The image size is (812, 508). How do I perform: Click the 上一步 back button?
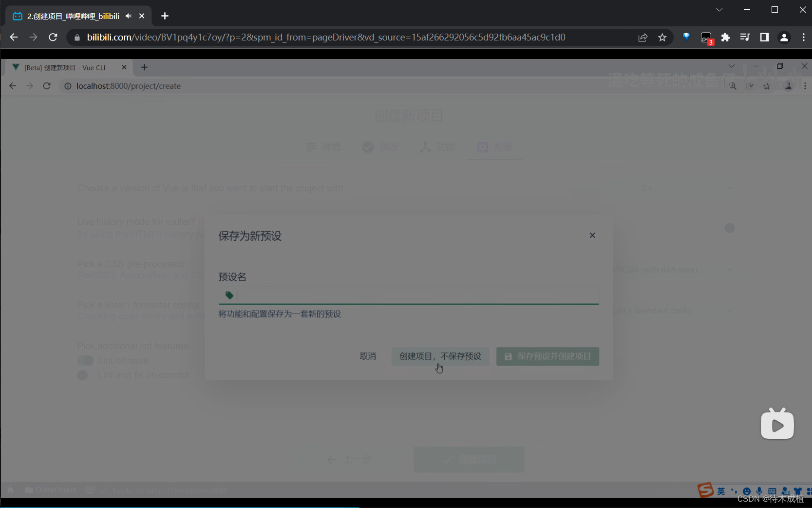[349, 459]
